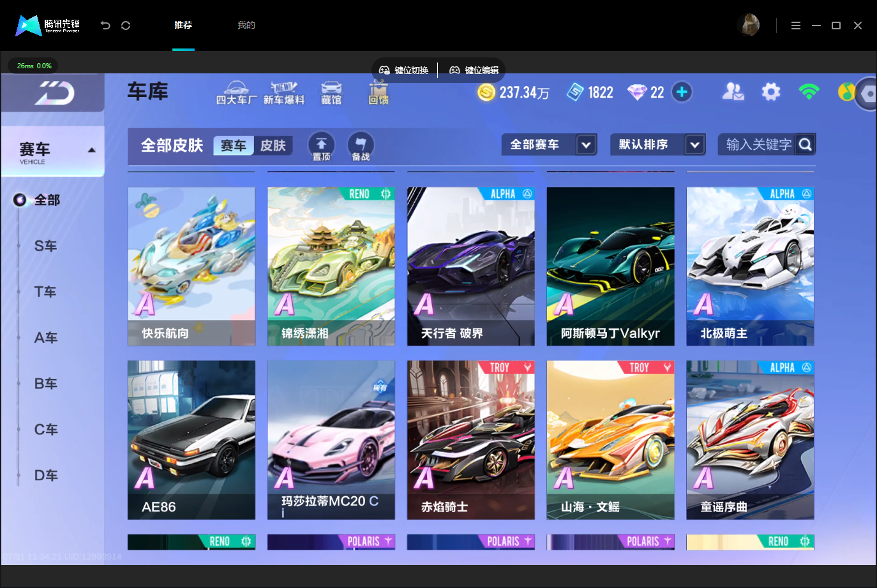Click the 置顶 pin-to-top icon
This screenshot has width=877, height=588.
click(x=322, y=146)
